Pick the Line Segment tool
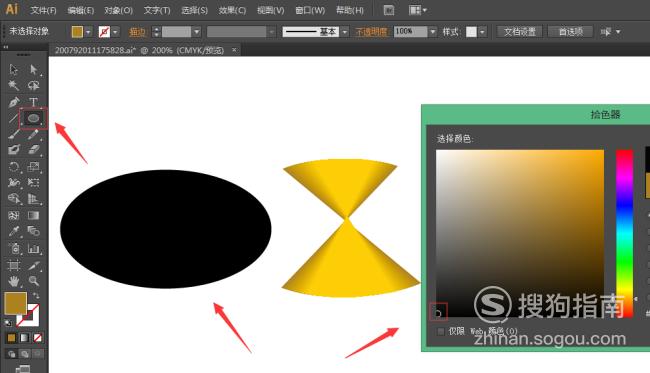This screenshot has height=373, width=650. pyautogui.click(x=14, y=119)
